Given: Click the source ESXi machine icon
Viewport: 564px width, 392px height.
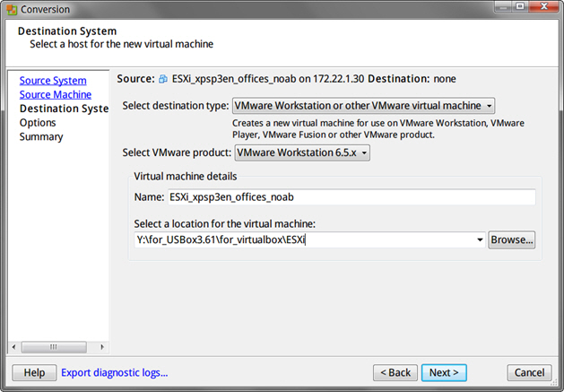Looking at the screenshot, I should point(163,79).
